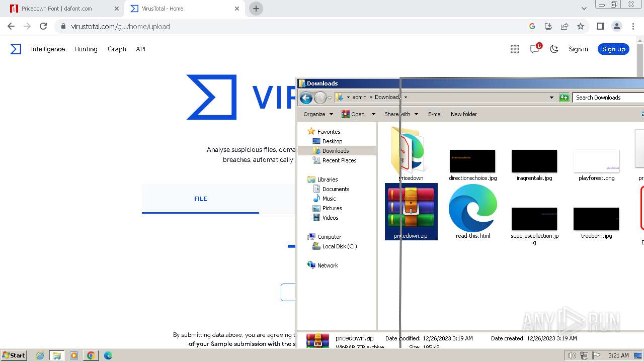Viewport: 644px width, 362px height.
Task: Open address bar history dropdown in Explorer
Action: tap(551, 98)
